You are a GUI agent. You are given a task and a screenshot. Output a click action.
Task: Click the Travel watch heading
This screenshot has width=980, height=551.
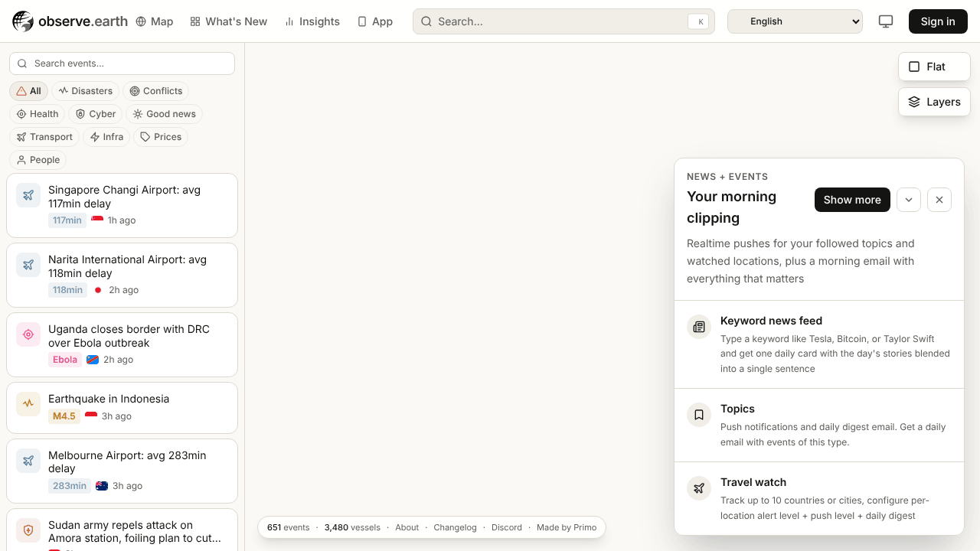pyautogui.click(x=753, y=482)
